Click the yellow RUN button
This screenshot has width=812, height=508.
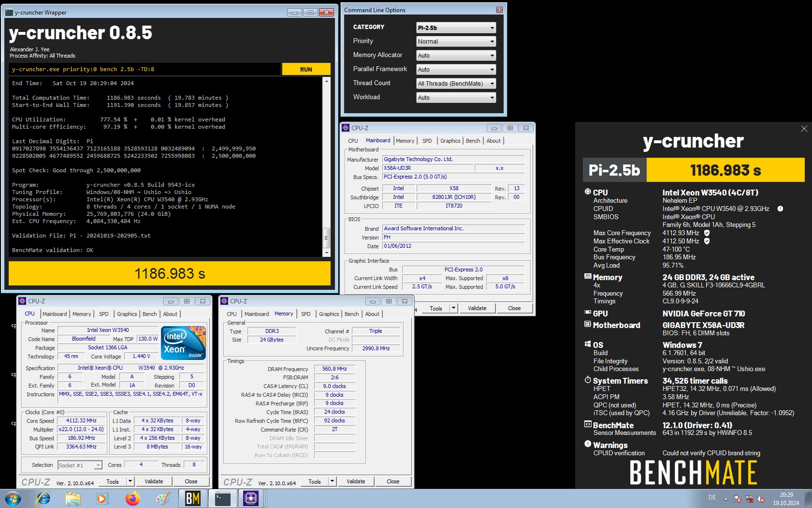(x=306, y=69)
